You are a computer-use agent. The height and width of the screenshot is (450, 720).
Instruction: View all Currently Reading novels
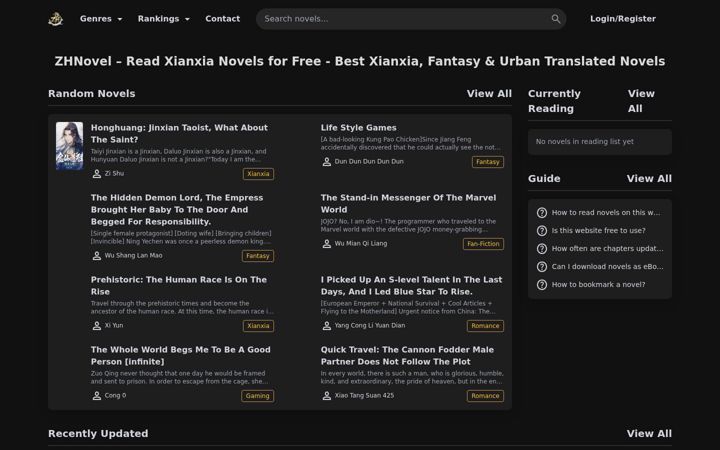[641, 101]
